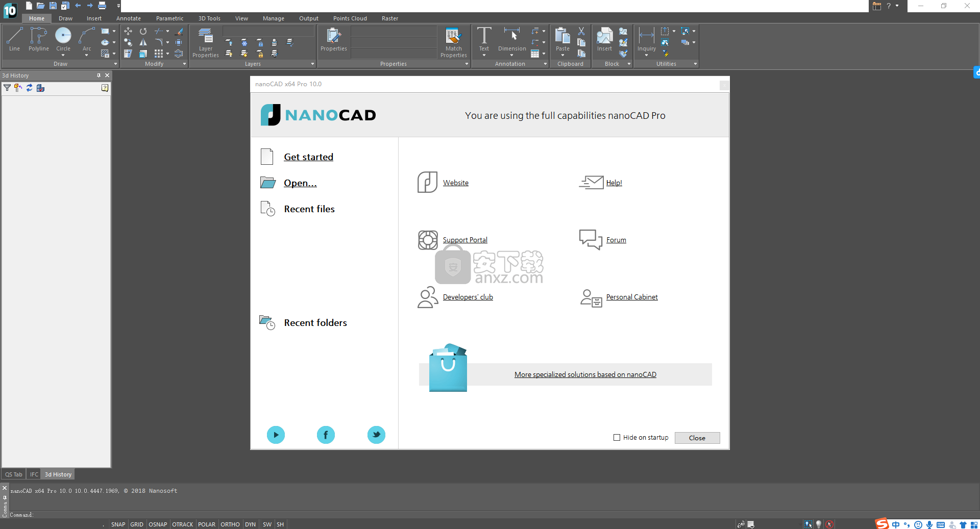
Task: Click the Print icon in quick access toolbar
Action: (x=102, y=6)
